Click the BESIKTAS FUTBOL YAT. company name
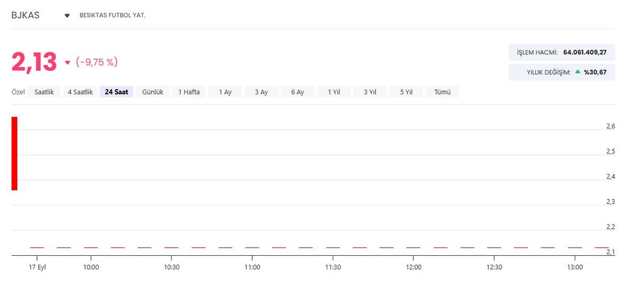Image resolution: width=644 pixels, height=282 pixels. coord(113,16)
